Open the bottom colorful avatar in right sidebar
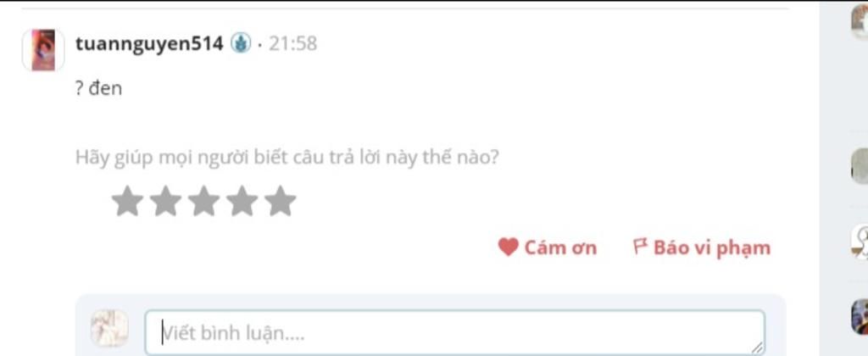Viewport: 868px width, 356px height. point(860,317)
